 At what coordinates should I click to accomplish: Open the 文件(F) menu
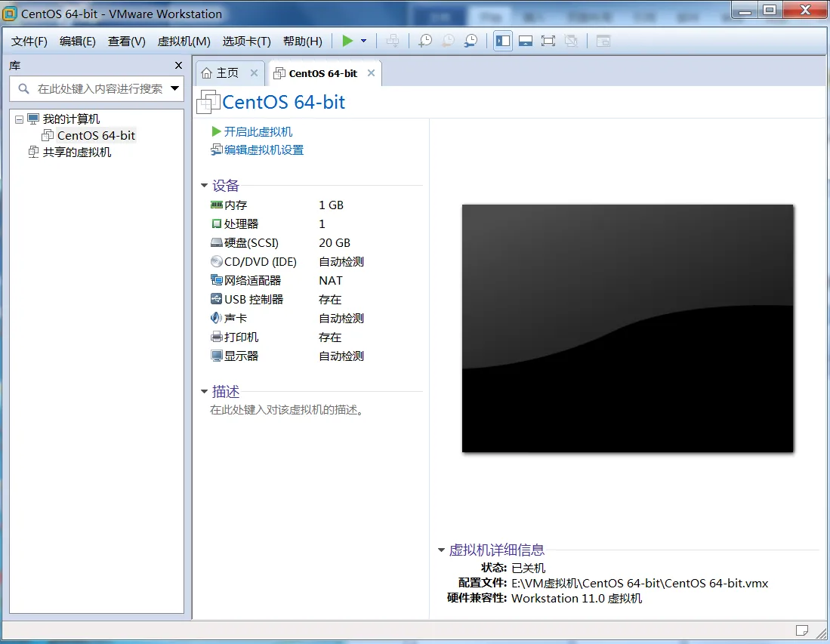coord(29,42)
